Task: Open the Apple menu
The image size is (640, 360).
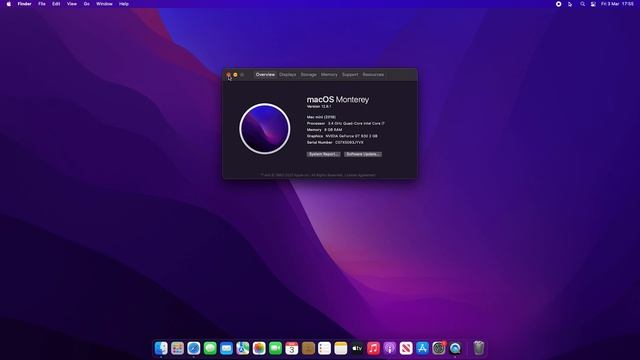Action: (9, 4)
